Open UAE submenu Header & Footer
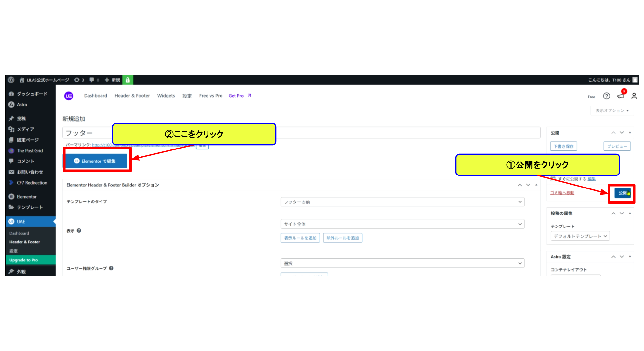The image size is (644, 351). point(25,242)
